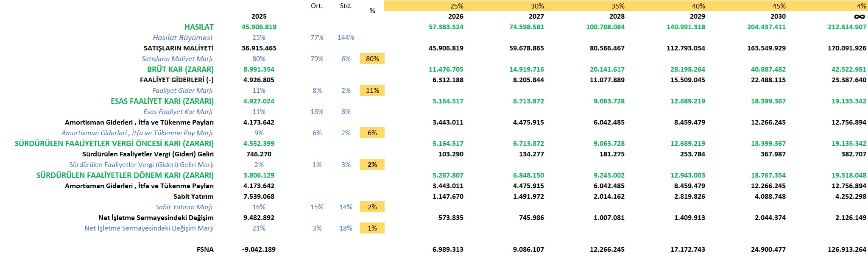Click the negative 2025 FSNA value
The height and width of the screenshot is (278, 868).
[259, 250]
